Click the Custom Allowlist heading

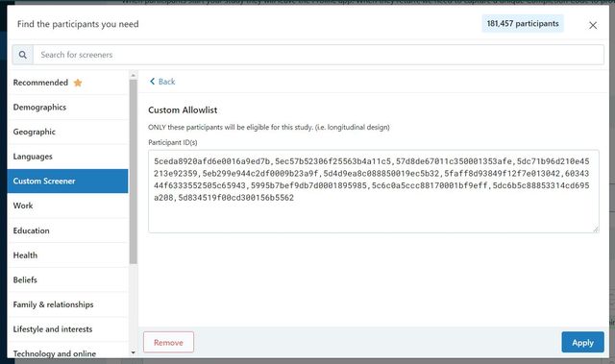183,110
